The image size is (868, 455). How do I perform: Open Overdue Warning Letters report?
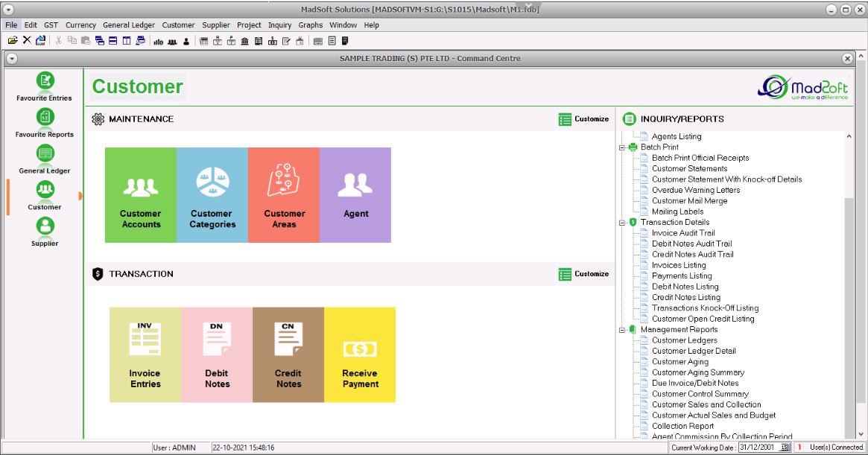tap(696, 190)
